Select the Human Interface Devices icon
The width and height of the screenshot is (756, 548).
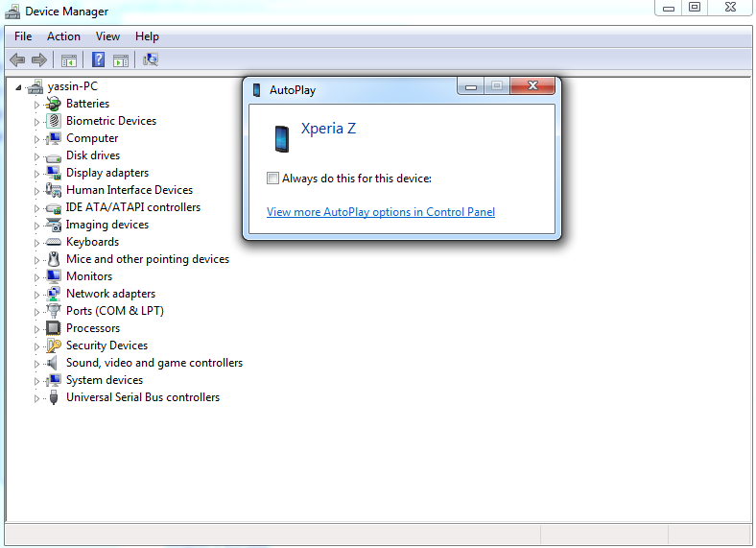click(54, 190)
